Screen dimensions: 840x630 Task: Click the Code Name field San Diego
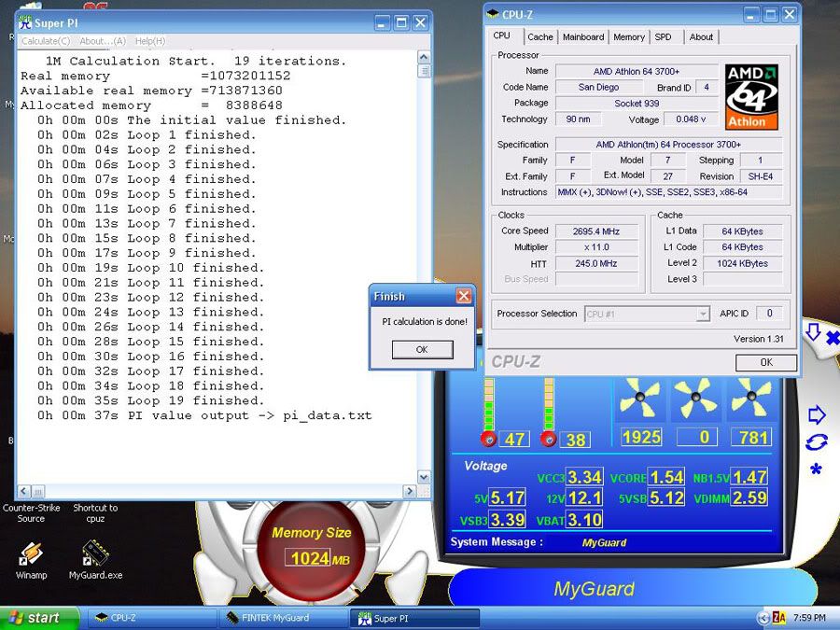click(599, 88)
